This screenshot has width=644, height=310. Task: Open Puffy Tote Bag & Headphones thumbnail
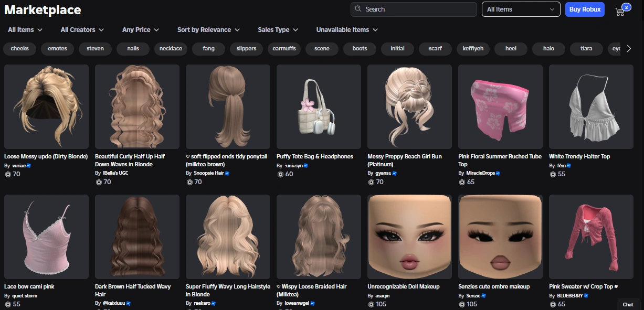[x=319, y=107]
